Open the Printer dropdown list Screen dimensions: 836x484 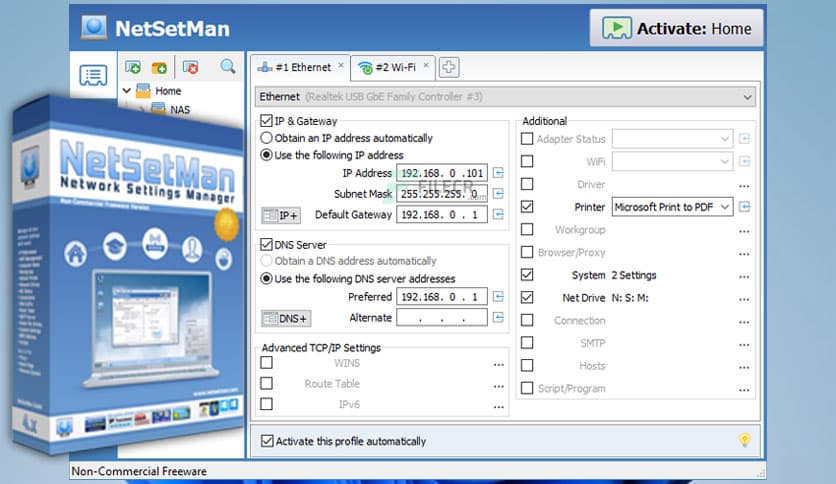(724, 207)
